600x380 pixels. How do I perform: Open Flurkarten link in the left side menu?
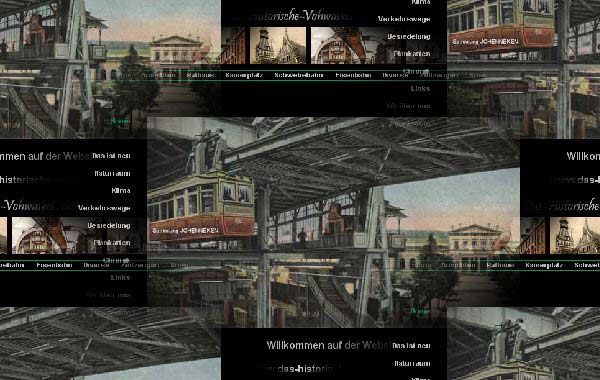112,243
